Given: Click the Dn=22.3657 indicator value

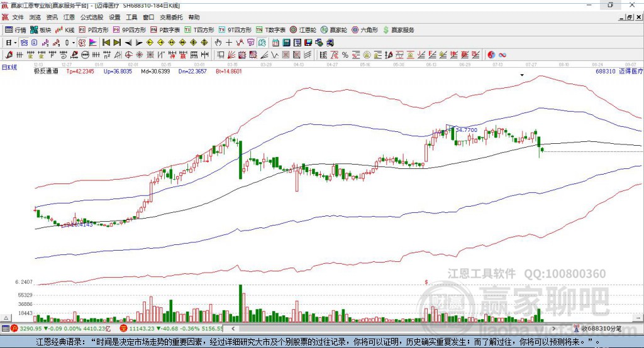Looking at the screenshot, I should tap(192, 71).
